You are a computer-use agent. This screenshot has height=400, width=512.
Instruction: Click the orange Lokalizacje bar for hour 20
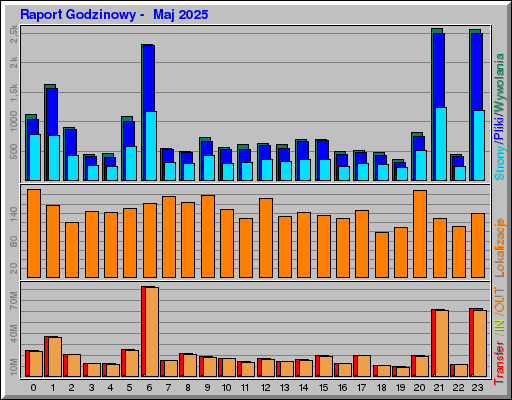tap(420, 234)
